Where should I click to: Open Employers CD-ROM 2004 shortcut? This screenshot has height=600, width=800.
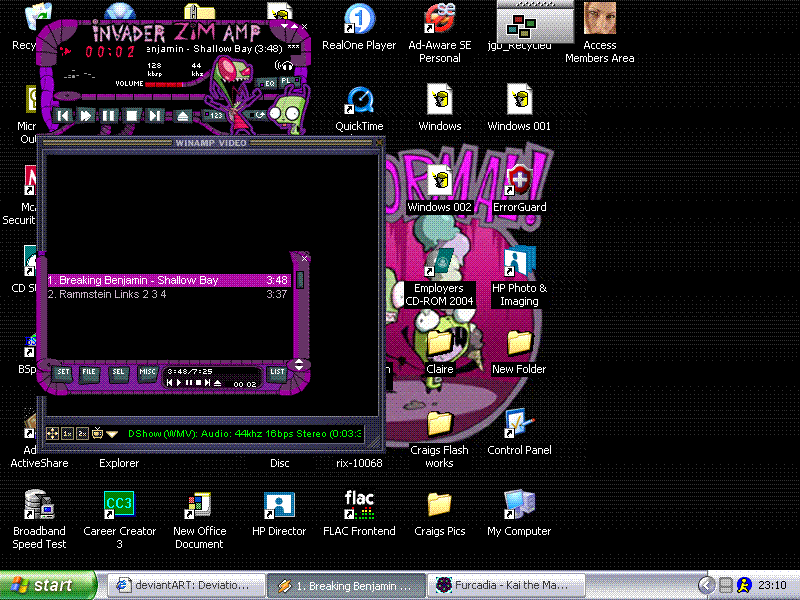[439, 277]
